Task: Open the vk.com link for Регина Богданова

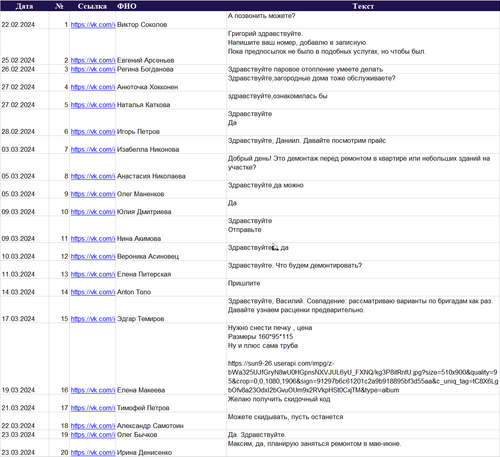Action: click(93, 69)
